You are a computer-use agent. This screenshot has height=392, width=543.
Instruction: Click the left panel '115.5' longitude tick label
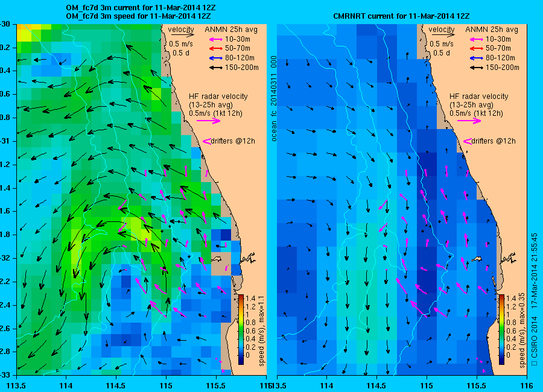[x=216, y=385]
